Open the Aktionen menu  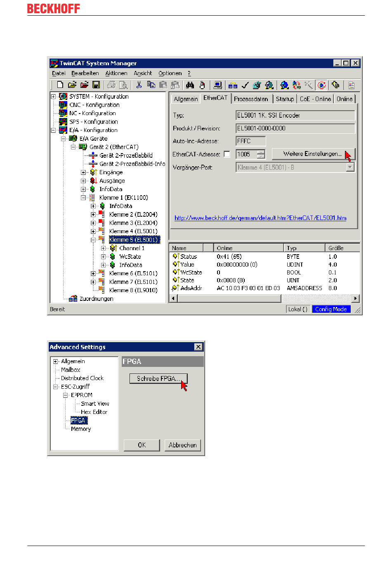116,73
